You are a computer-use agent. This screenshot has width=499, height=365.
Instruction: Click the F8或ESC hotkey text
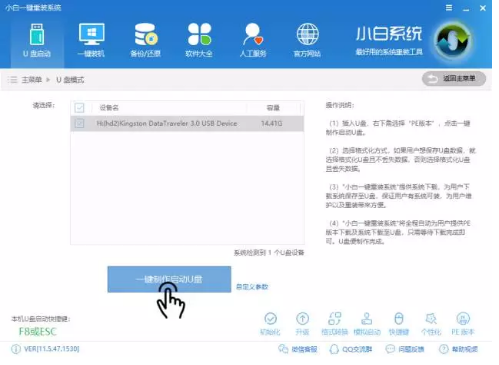point(38,332)
